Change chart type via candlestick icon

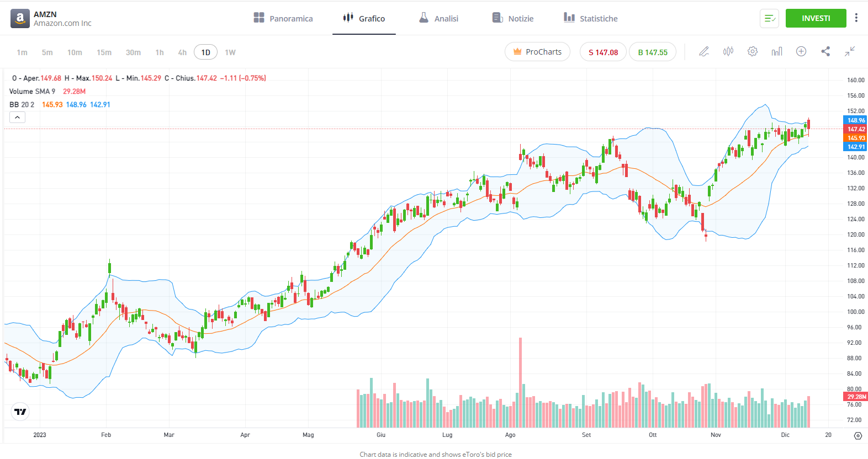click(x=728, y=51)
